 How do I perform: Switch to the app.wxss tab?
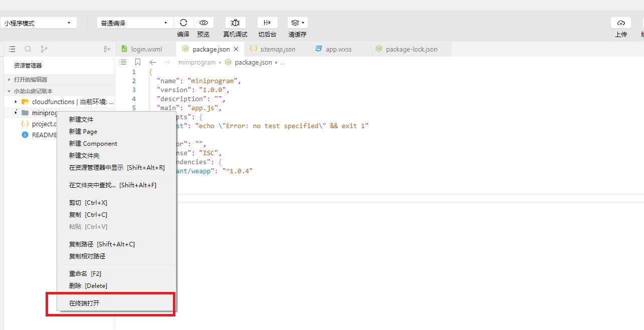point(338,49)
